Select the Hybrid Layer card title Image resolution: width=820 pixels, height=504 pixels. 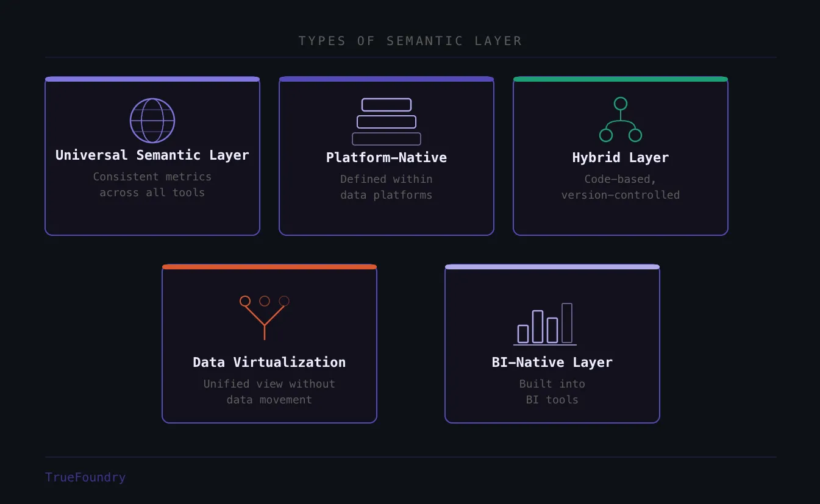tap(621, 158)
